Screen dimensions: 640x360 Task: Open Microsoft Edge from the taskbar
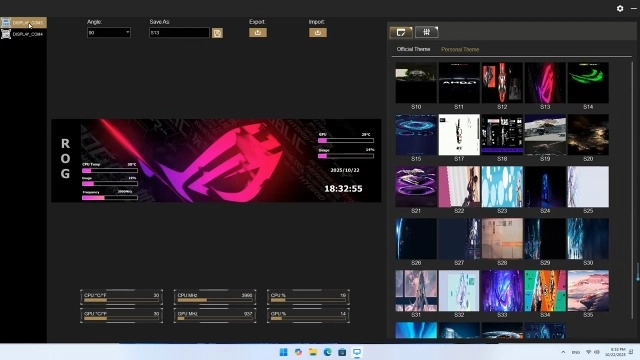coord(328,352)
